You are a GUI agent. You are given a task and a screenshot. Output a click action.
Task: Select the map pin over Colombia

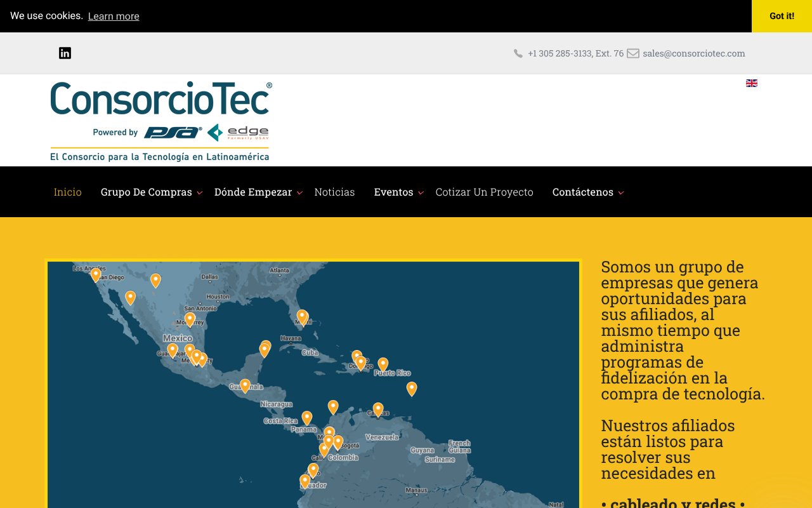337,439
